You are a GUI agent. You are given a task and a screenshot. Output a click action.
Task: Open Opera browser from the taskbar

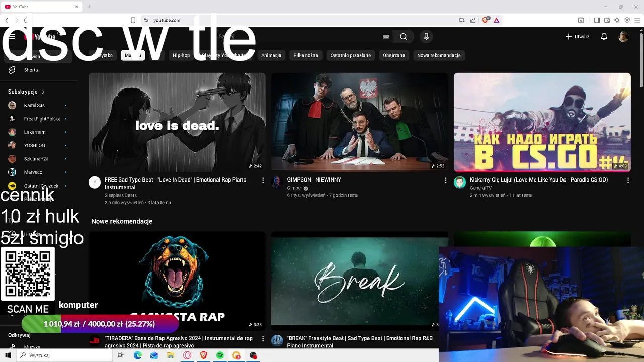pyautogui.click(x=187, y=355)
